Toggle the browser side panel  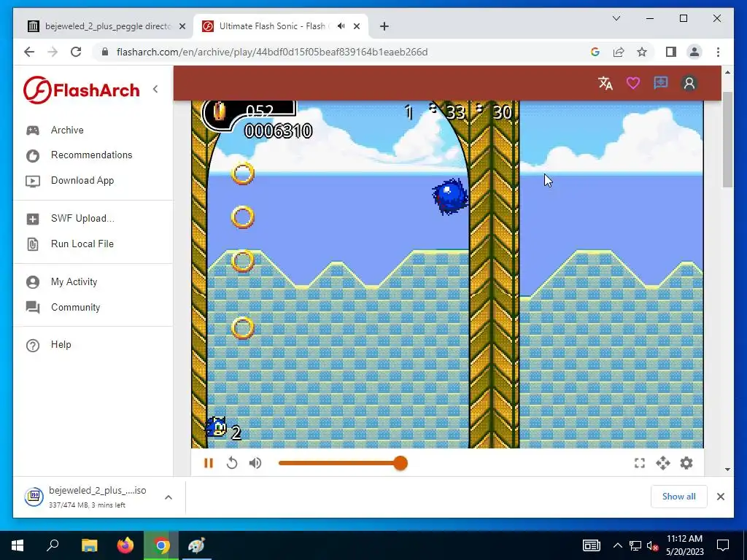pos(671,52)
